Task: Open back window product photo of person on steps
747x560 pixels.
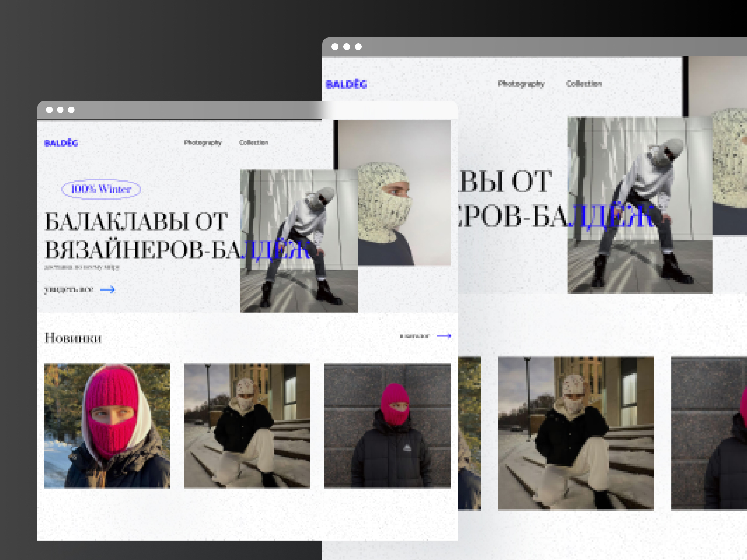Action: 576,433
